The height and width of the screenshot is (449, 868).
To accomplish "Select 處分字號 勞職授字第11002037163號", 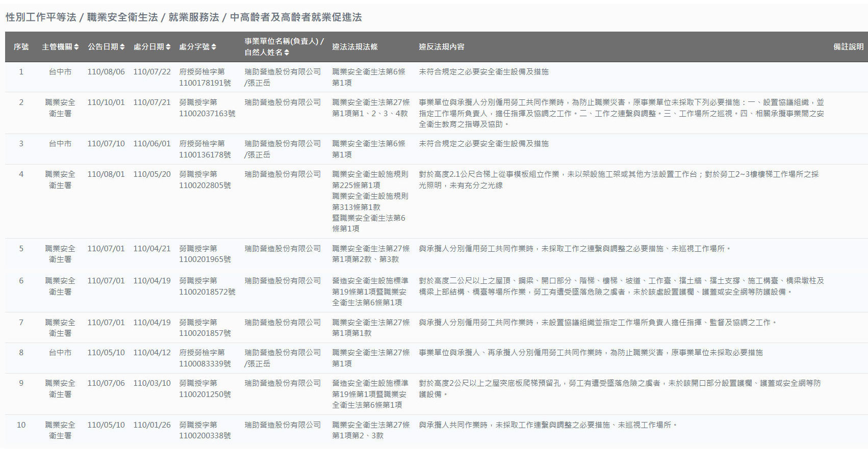I will pyautogui.click(x=207, y=108).
